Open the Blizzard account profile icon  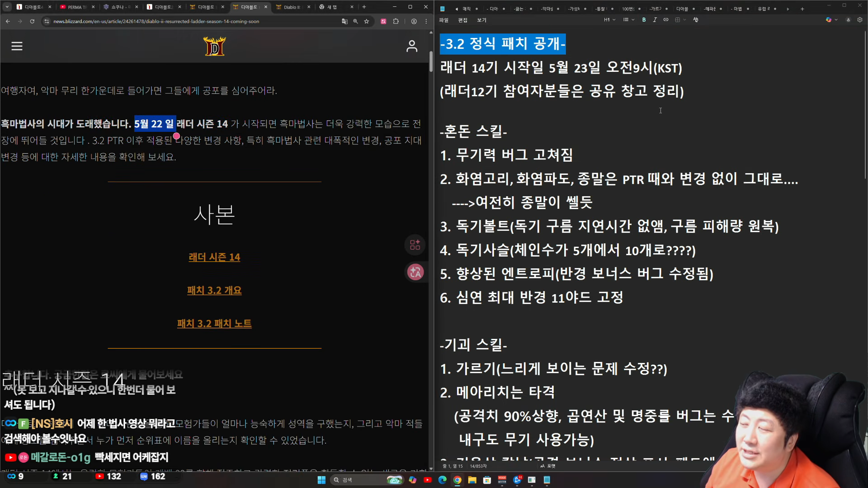[412, 46]
